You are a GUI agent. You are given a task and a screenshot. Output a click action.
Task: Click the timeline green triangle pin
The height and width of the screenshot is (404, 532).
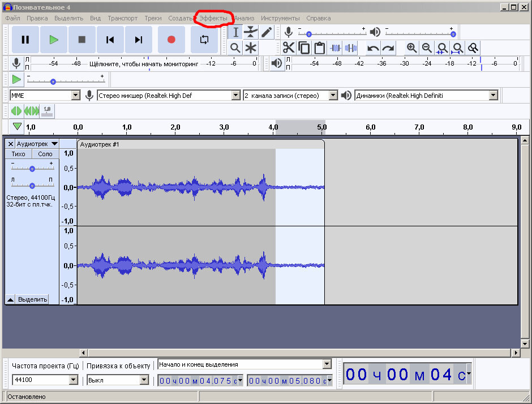(x=17, y=127)
